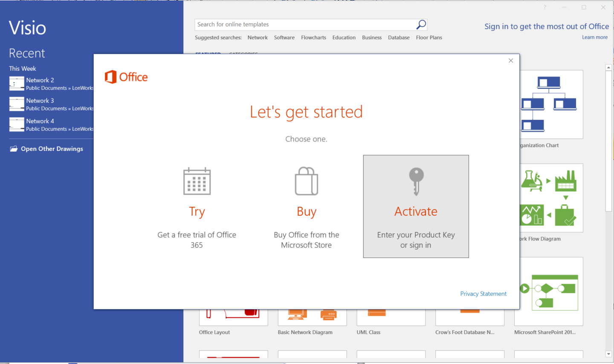Viewport: 614px width, 364px height.
Task: Click the Activate key icon
Action: tap(416, 181)
